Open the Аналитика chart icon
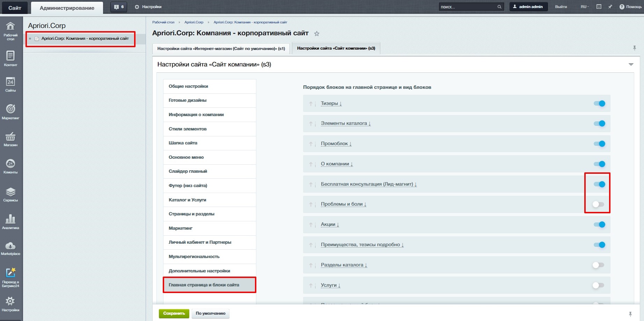Viewport: 644px width, 321px height. coord(10,221)
